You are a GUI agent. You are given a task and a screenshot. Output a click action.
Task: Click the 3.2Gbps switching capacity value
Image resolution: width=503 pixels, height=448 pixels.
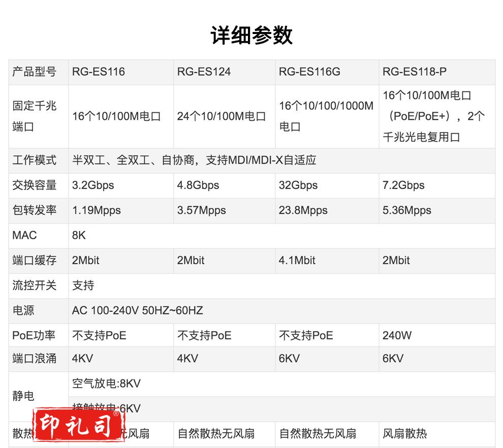click(93, 185)
